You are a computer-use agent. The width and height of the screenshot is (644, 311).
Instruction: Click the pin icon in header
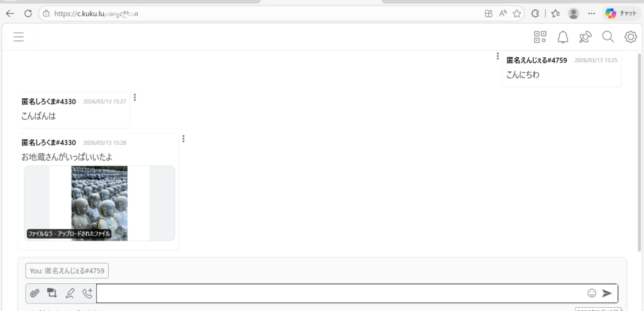586,37
